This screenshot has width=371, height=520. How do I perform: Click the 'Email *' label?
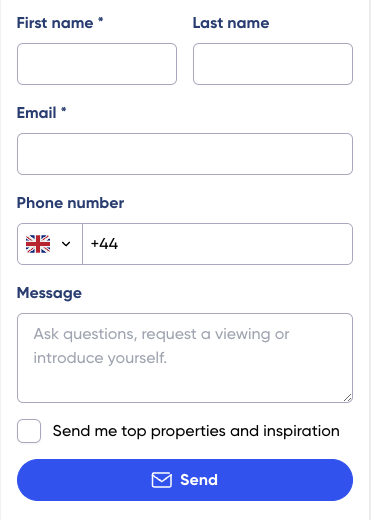coord(42,113)
